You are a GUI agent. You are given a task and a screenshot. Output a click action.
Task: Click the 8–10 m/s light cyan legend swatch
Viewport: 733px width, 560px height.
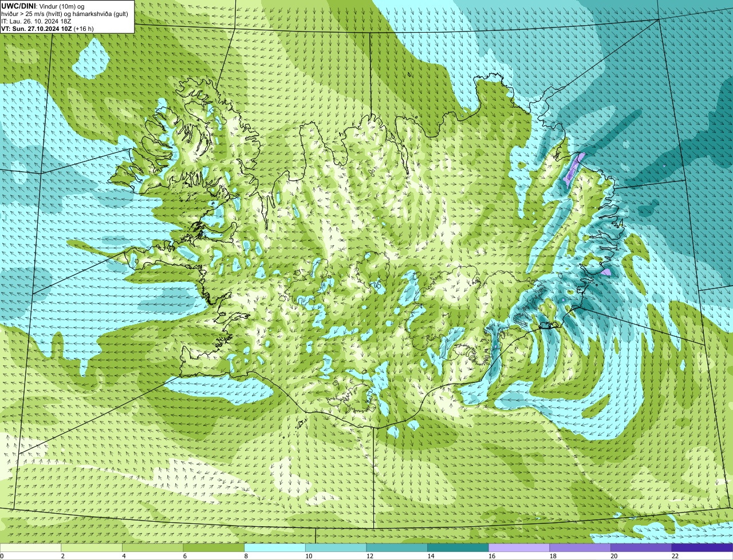(x=275, y=547)
